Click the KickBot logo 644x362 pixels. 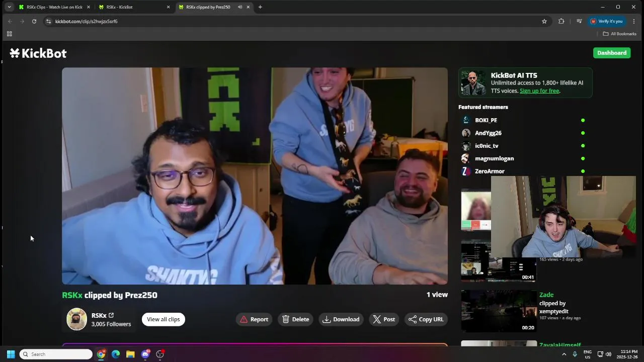click(38, 53)
